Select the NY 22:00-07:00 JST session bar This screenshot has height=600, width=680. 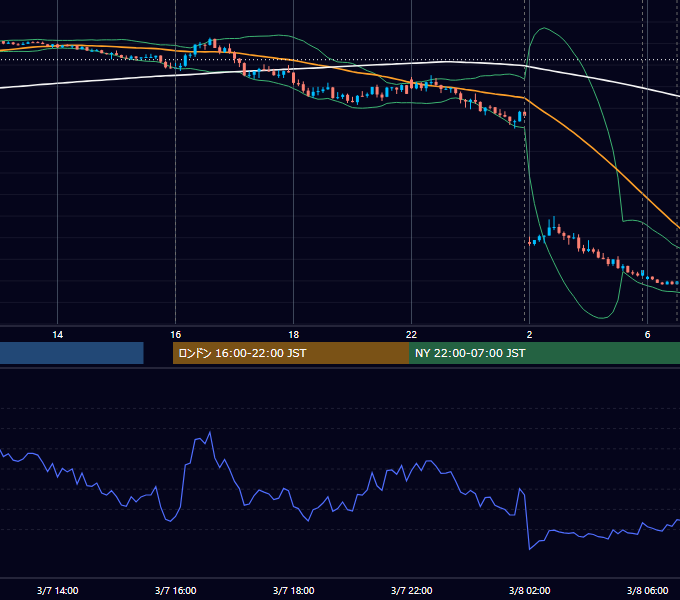coord(544,353)
